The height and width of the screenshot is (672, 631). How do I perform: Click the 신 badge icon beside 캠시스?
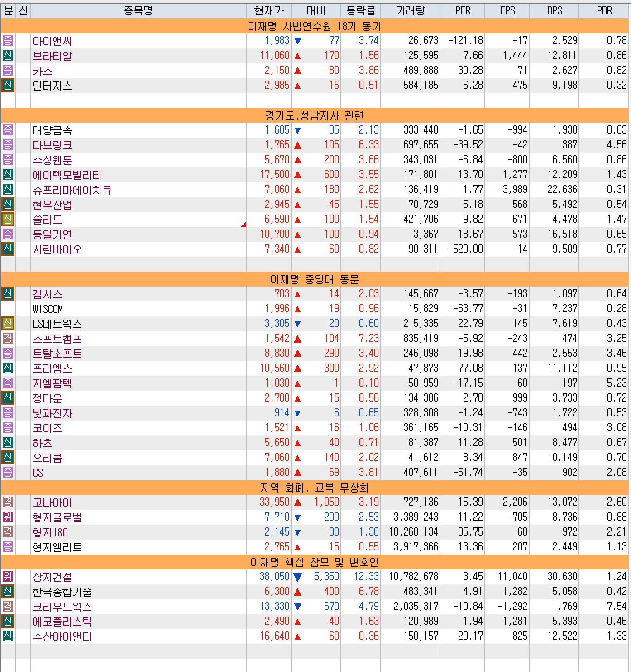pos(8,294)
